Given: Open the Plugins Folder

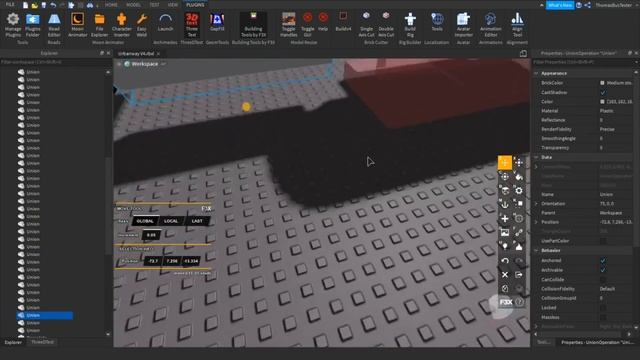Looking at the screenshot, I should [x=33, y=25].
